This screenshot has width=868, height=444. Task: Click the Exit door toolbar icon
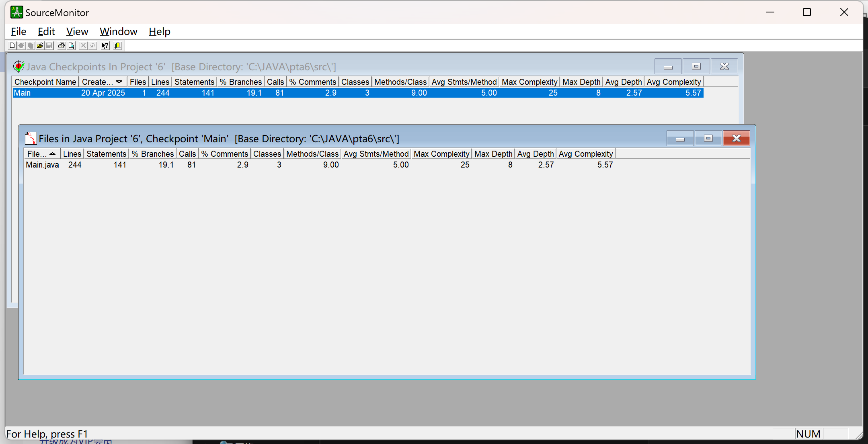[117, 45]
